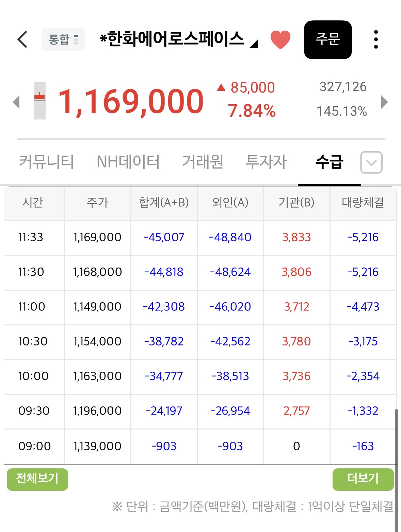This screenshot has width=401, height=532.
Task: Toggle the 통합 market selector
Action: [x=63, y=39]
